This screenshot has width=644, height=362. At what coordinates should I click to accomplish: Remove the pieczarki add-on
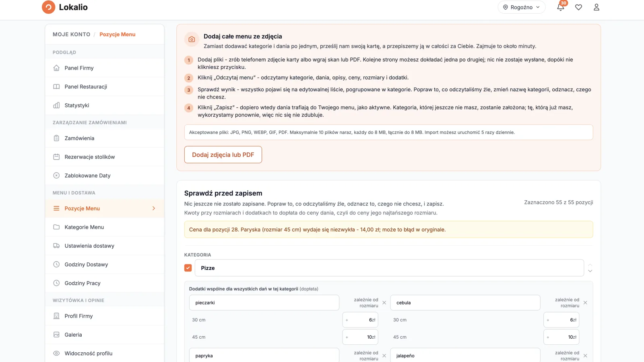(x=384, y=303)
